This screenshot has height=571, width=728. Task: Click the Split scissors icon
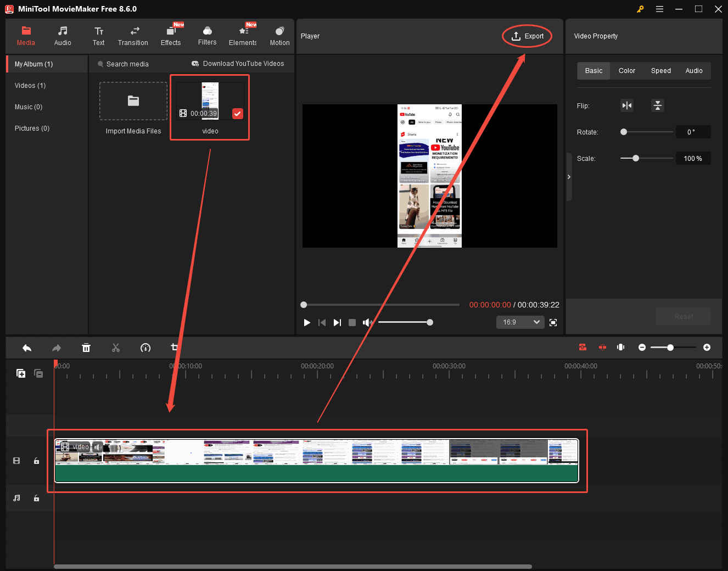point(116,348)
